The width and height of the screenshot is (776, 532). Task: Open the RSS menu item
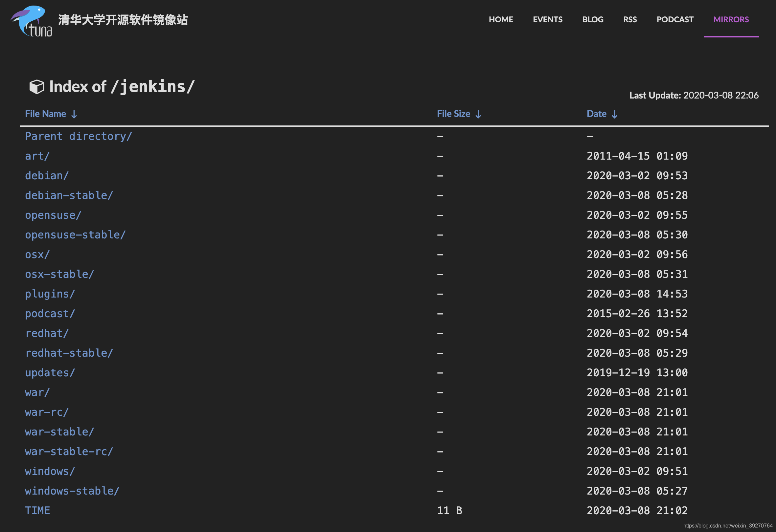[x=630, y=19]
